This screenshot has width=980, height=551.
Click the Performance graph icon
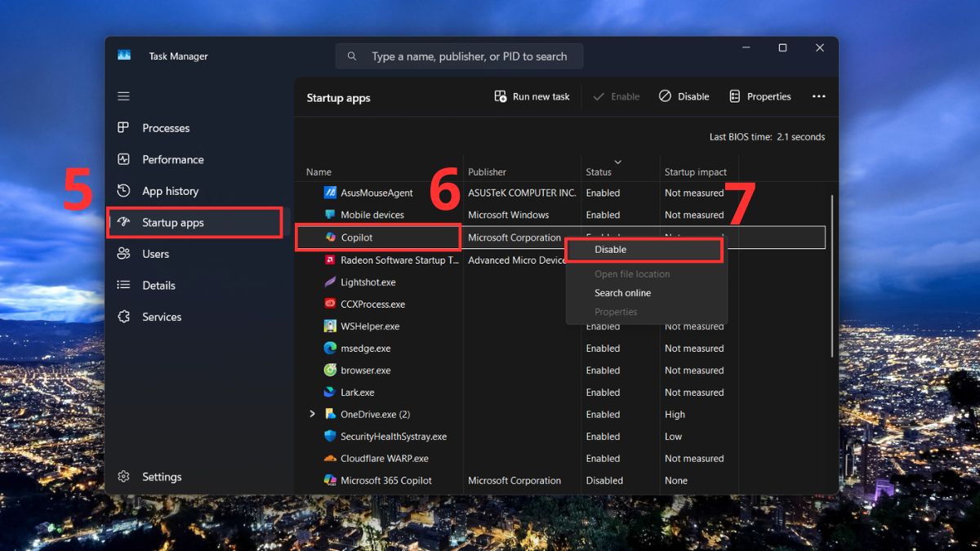[x=123, y=159]
